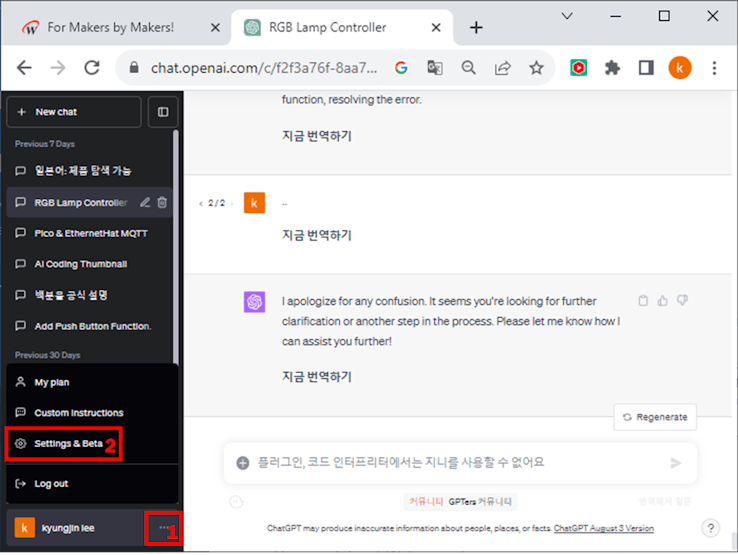Open account options three-dots button
738x555 pixels.
(163, 528)
